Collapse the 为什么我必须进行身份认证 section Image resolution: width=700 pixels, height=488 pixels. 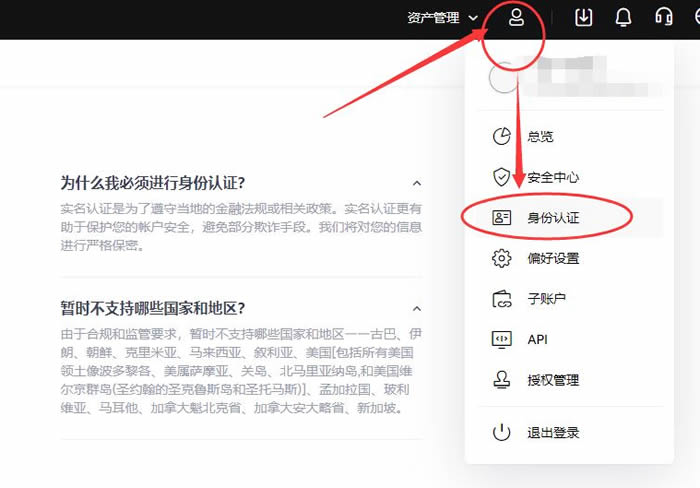(417, 183)
